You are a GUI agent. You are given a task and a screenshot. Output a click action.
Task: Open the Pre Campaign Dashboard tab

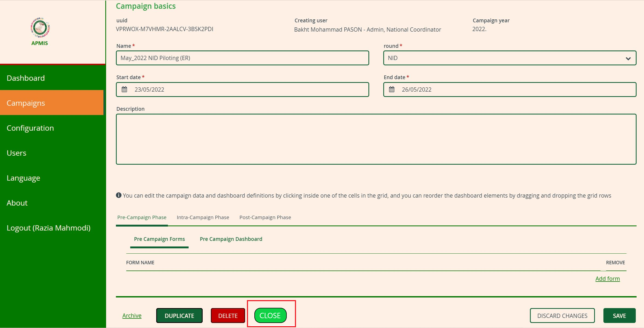click(x=231, y=239)
